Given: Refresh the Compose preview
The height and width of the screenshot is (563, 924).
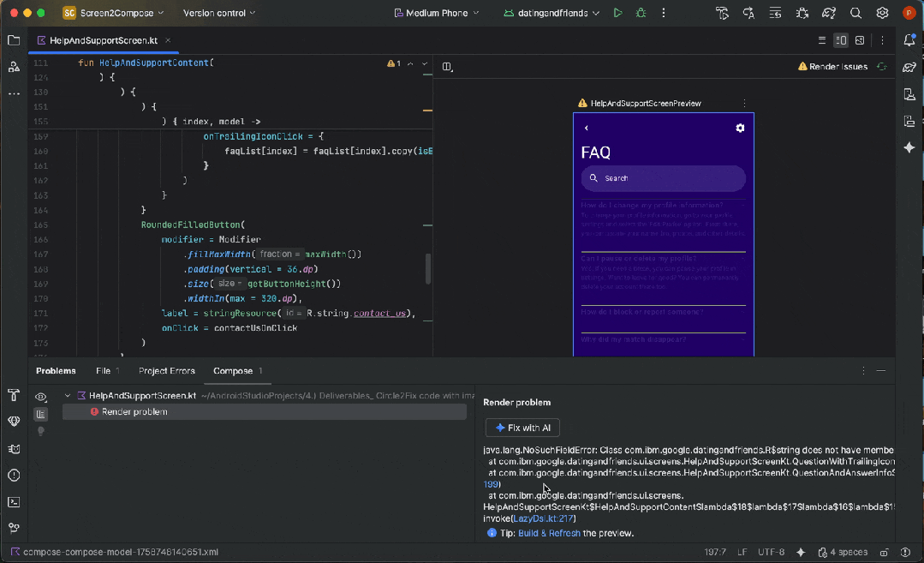Looking at the screenshot, I should tap(881, 66).
